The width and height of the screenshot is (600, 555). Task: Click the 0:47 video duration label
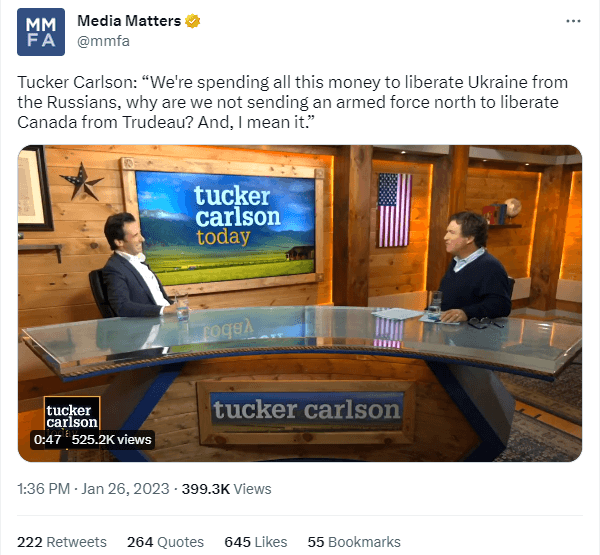(x=47, y=439)
